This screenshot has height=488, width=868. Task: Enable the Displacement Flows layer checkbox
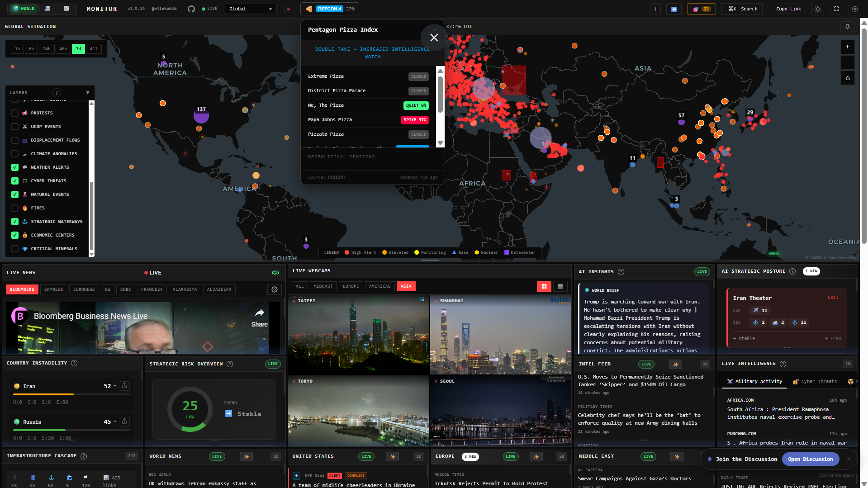[15, 140]
